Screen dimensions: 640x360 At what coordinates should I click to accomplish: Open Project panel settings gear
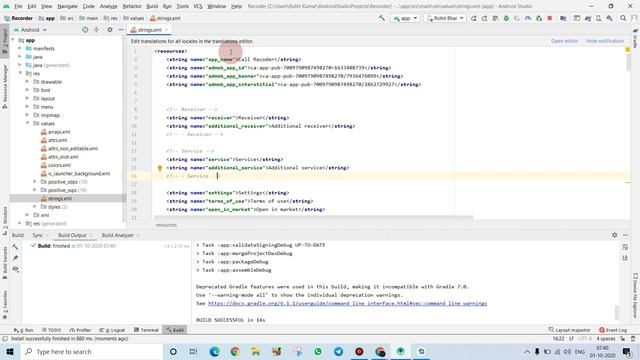(x=110, y=30)
